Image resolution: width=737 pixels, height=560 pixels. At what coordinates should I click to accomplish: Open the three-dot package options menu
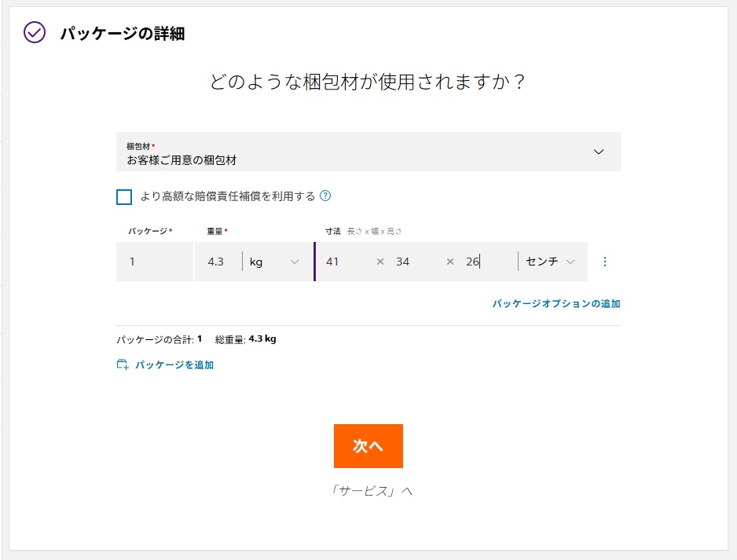click(x=604, y=262)
